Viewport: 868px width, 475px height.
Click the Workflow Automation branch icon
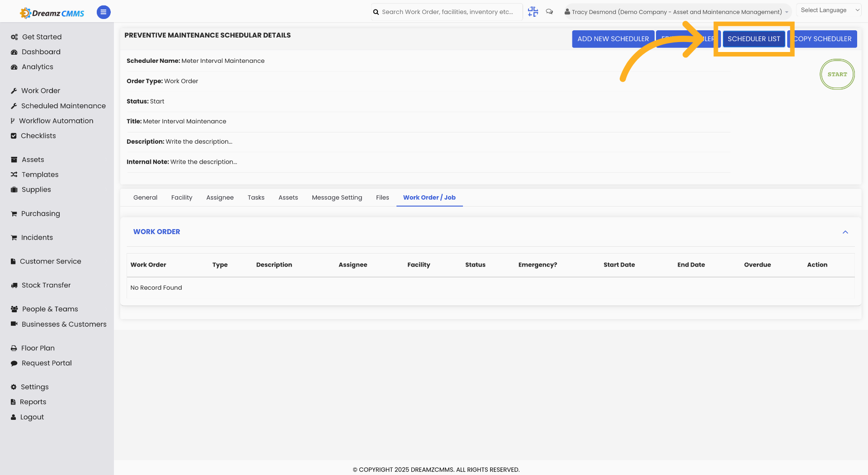[13, 121]
